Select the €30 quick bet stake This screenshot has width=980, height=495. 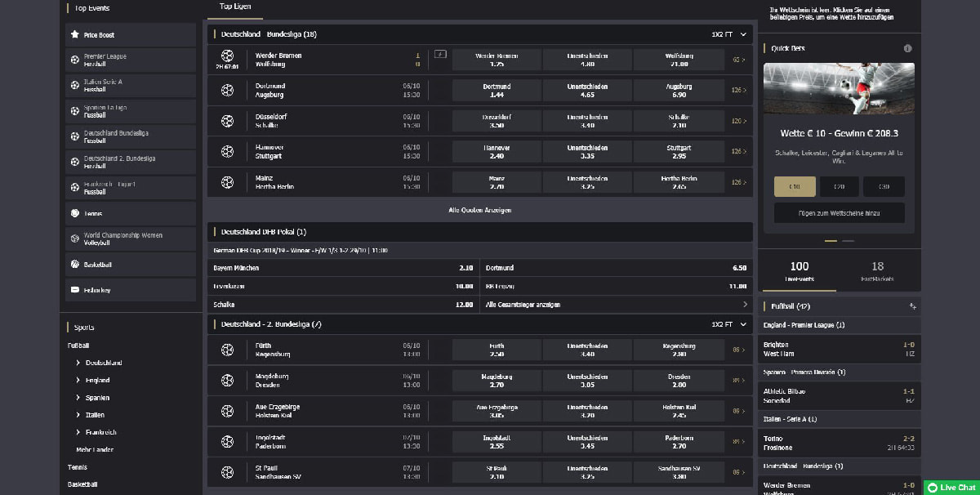[x=884, y=186]
